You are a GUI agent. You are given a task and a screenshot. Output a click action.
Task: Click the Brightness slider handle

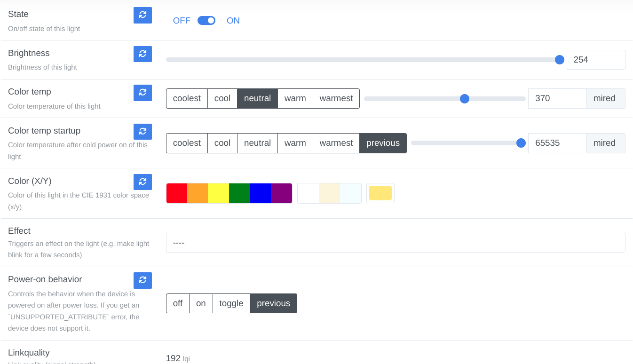coord(560,60)
